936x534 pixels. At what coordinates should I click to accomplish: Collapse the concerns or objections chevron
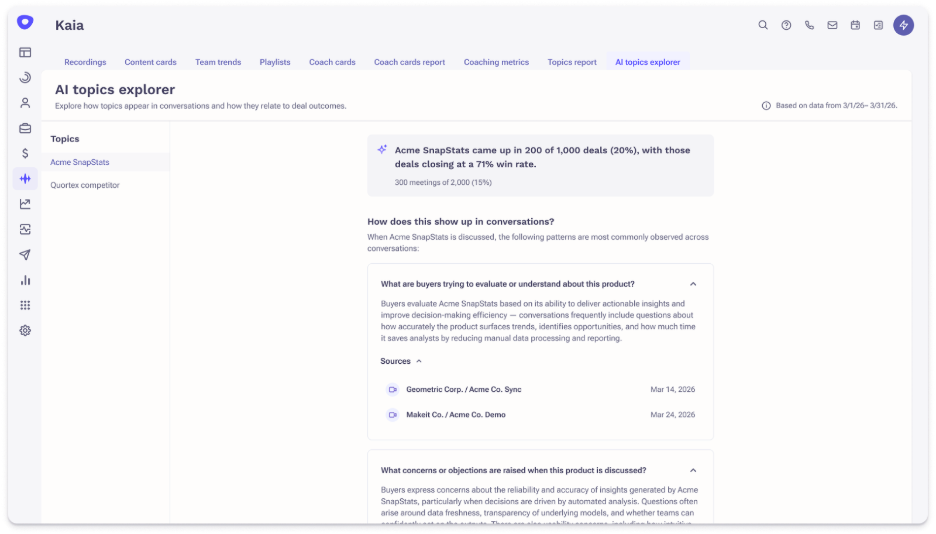(x=693, y=470)
